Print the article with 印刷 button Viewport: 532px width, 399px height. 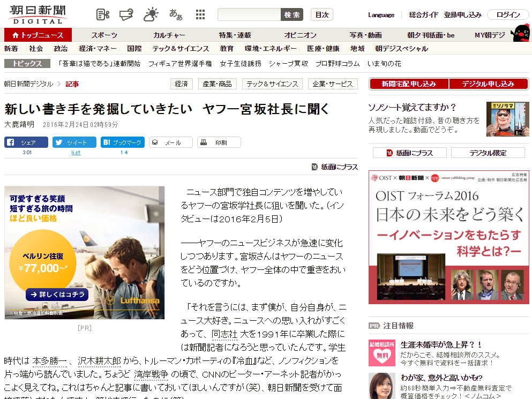219,142
